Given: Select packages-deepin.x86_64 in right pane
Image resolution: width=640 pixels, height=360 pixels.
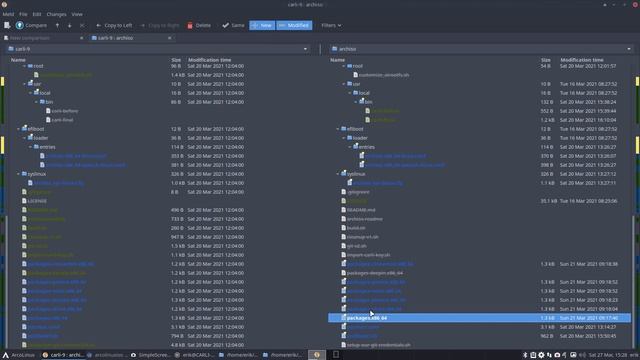Looking at the screenshot, I should (x=375, y=273).
